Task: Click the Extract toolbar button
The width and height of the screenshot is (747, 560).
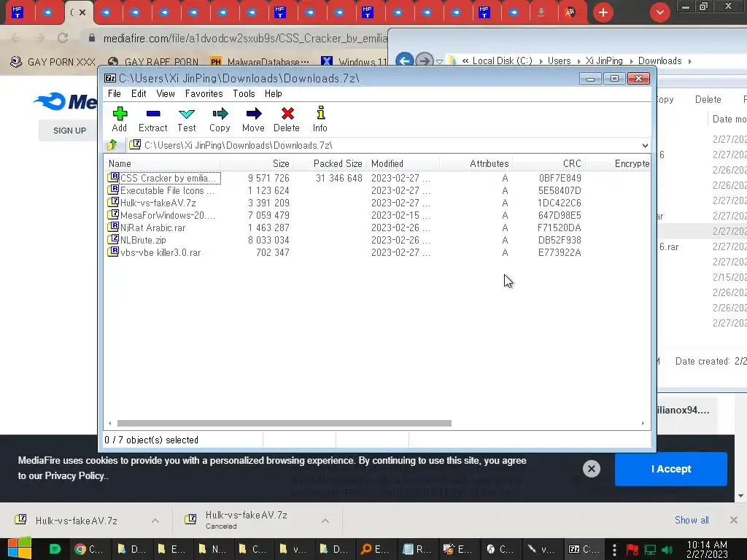Action: 153,119
